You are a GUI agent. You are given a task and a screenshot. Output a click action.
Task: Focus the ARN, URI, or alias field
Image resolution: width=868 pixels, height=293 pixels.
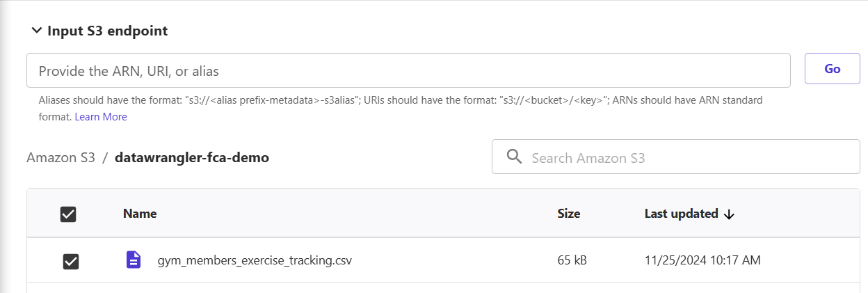click(408, 70)
